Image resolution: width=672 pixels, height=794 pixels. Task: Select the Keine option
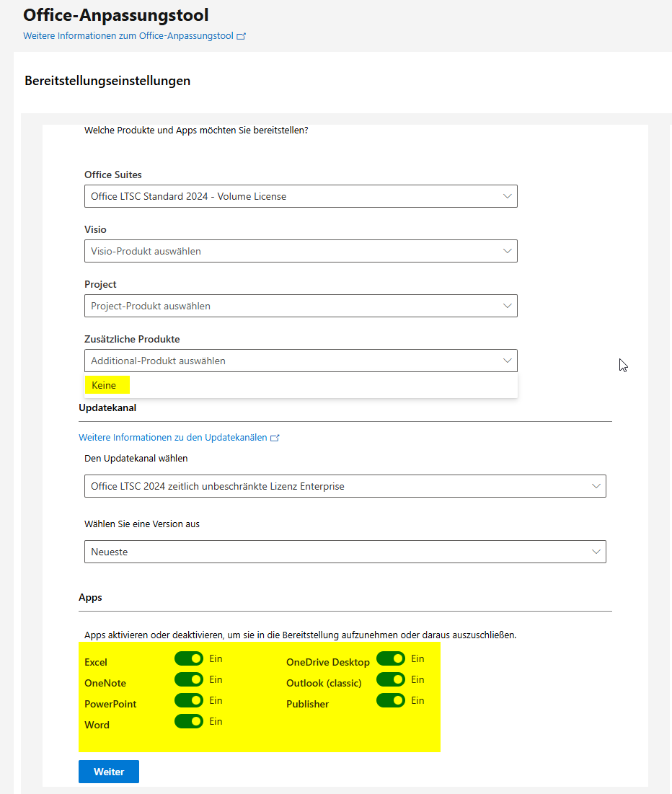104,385
